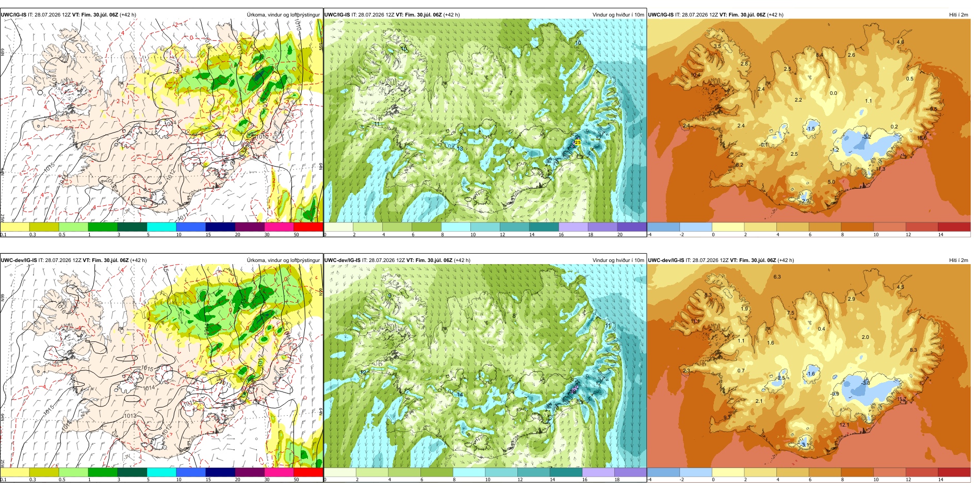Click the 'Úrkoma, vindur og loftþrýstingur' title on UWC/IG-IS map
Screen dimensions: 980x490
pyautogui.click(x=283, y=15)
